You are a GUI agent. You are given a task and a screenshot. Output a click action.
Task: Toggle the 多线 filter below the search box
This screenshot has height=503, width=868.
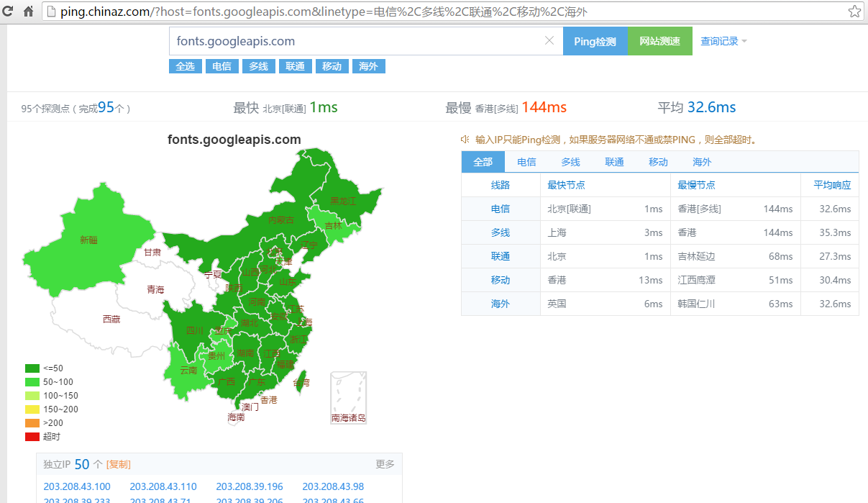tap(258, 66)
